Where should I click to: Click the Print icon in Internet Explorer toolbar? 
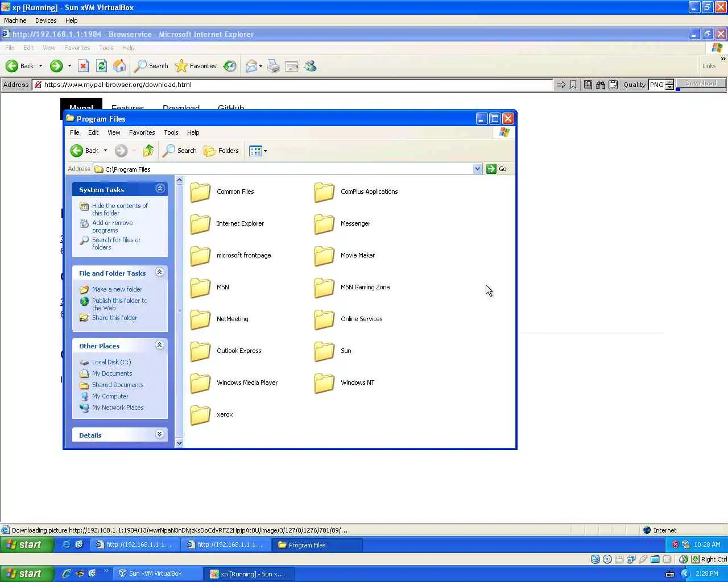[274, 66]
